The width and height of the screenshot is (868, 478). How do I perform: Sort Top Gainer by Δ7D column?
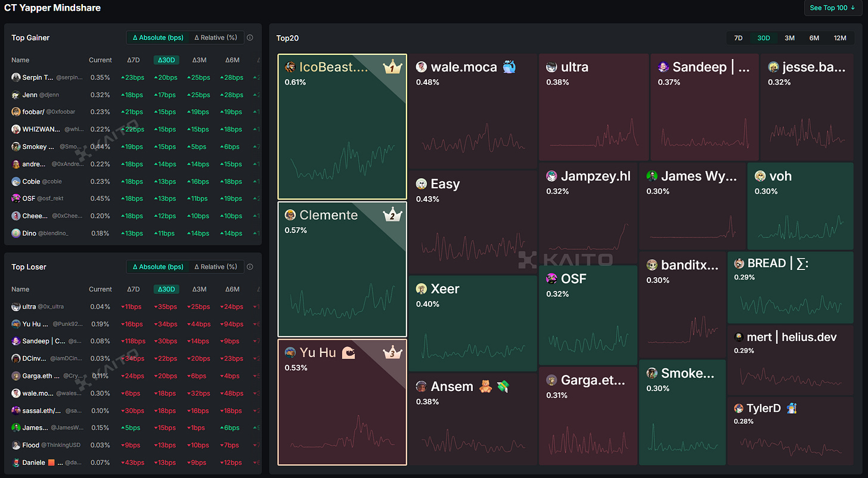(134, 60)
